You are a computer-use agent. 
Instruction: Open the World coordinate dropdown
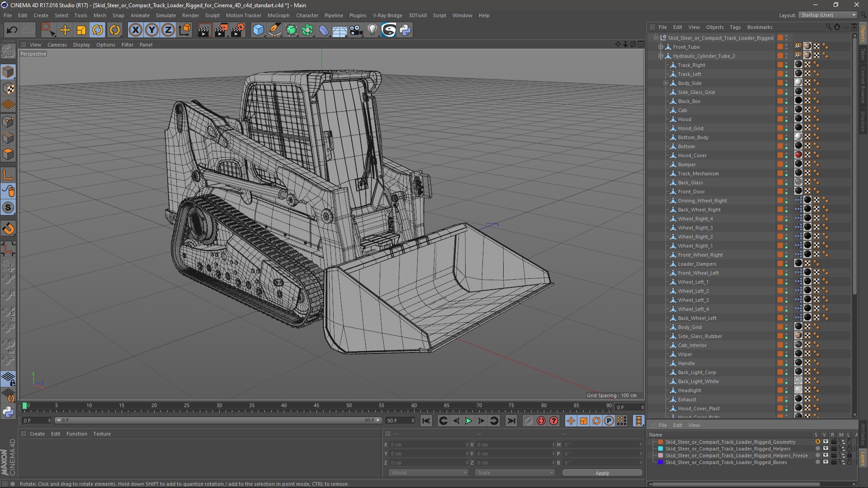point(429,473)
